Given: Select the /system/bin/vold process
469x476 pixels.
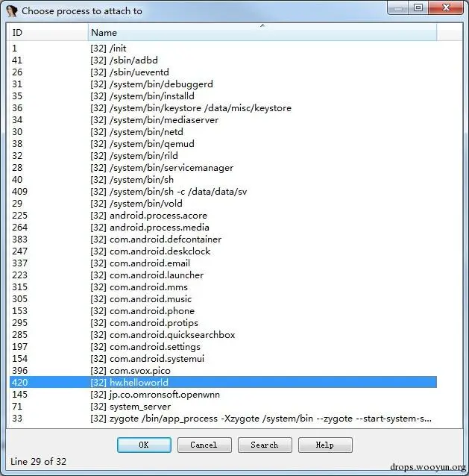Looking at the screenshot, I should (223, 204).
